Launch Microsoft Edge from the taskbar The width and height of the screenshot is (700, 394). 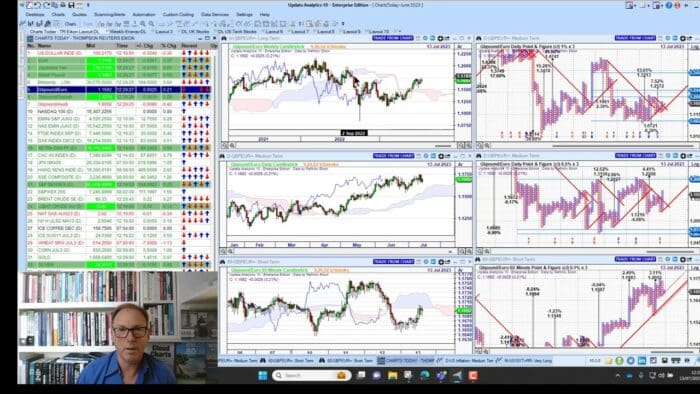point(425,375)
